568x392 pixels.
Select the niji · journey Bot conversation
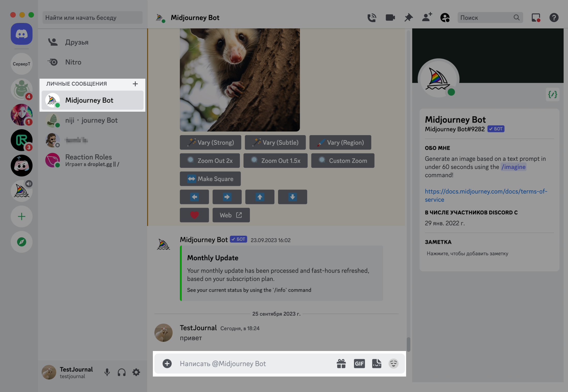click(92, 120)
